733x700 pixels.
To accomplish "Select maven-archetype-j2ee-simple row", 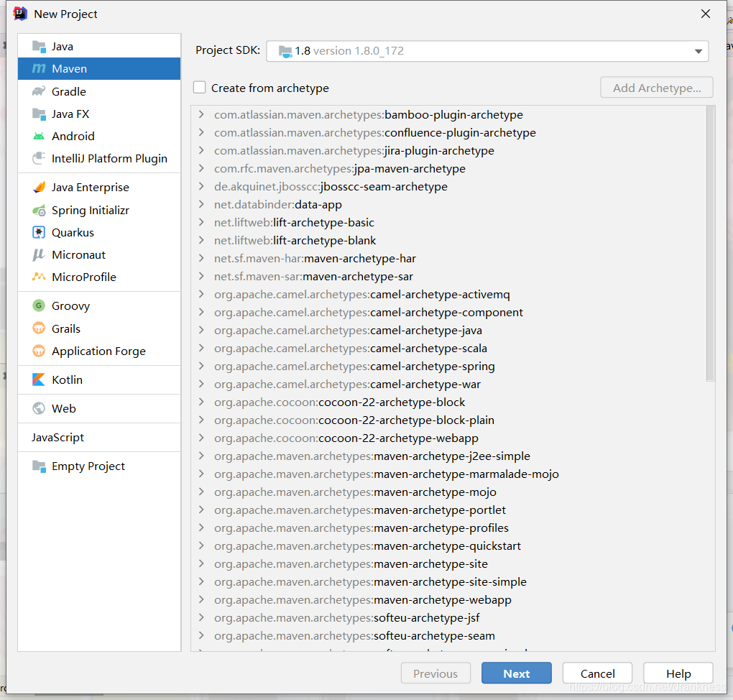I will pyautogui.click(x=448, y=456).
